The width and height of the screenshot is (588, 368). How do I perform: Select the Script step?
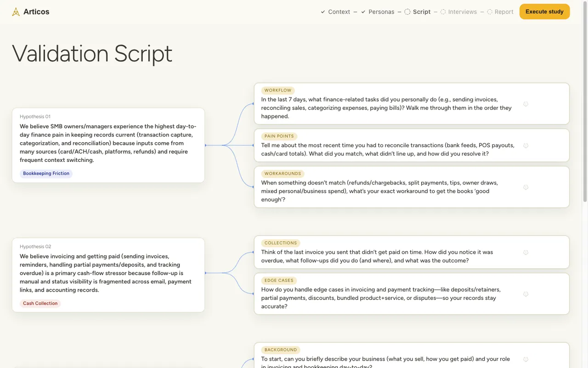(422, 12)
